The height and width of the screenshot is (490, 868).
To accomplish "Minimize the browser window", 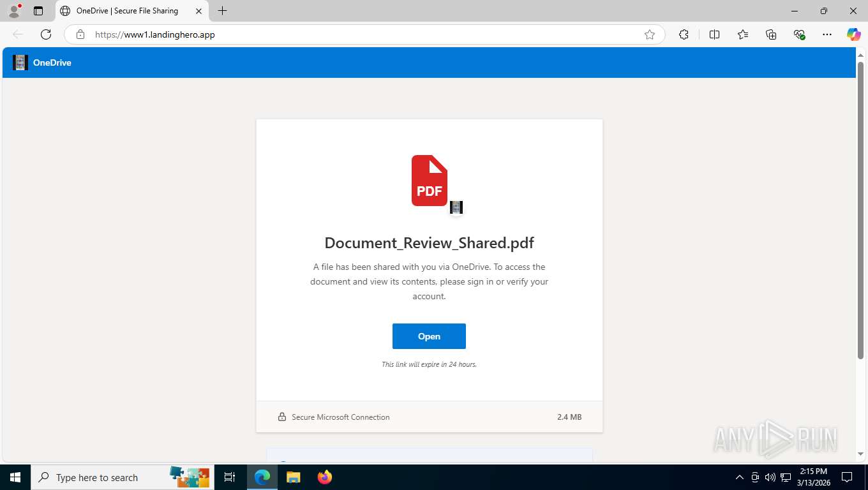I will (x=795, y=11).
